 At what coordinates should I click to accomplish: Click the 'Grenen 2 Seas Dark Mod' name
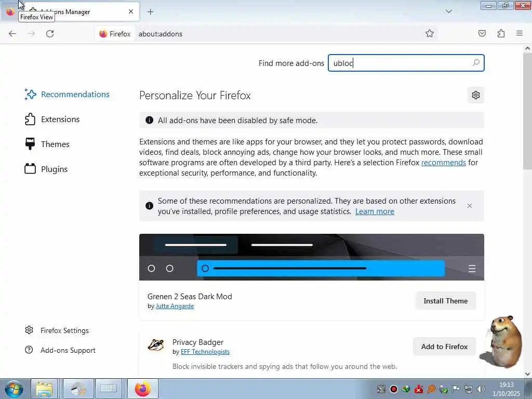(x=190, y=297)
